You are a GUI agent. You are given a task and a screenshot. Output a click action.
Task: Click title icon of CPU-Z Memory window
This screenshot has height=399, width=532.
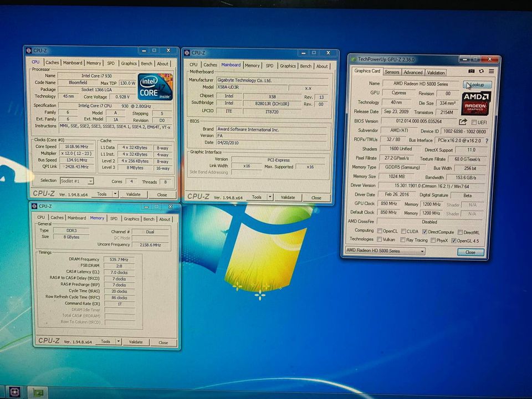34,206
